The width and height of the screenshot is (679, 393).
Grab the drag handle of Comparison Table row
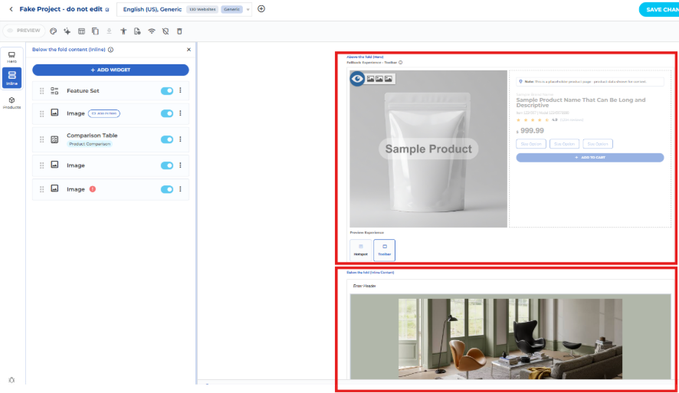[42, 139]
